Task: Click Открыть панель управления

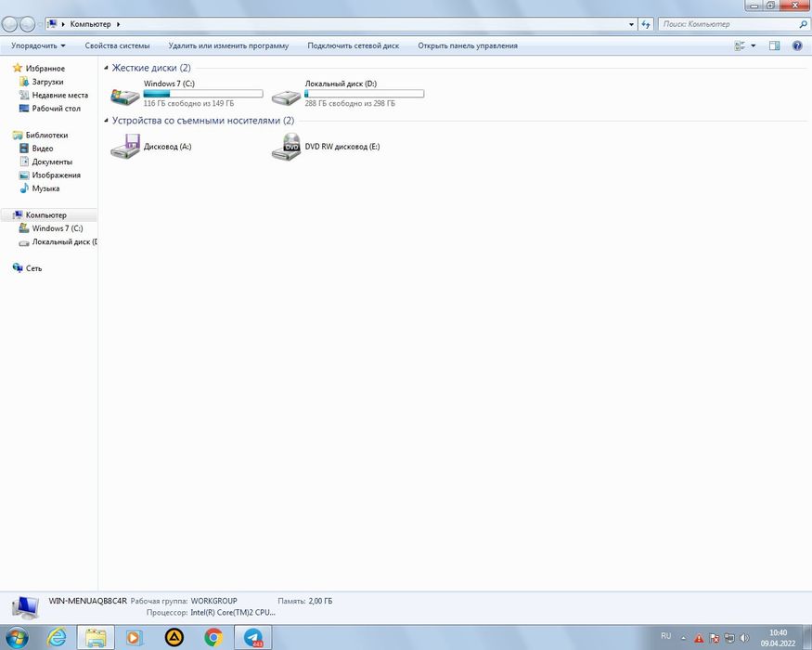Action: tap(468, 45)
